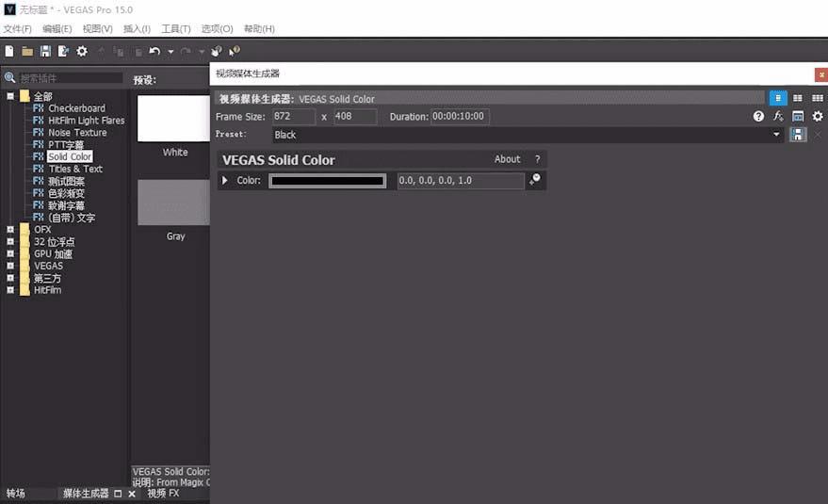Click the color value field 0.0, 0.0, 0.0, 1.0

point(461,181)
